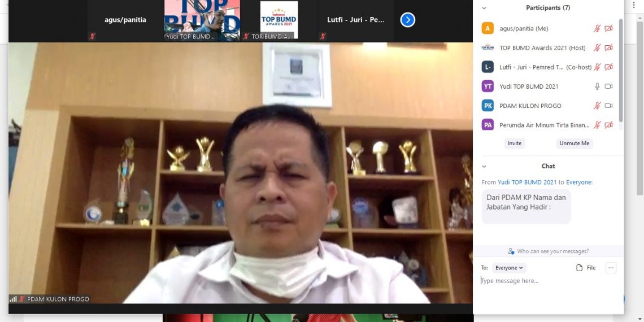Click TOP BUMD Awards host avatar

pyautogui.click(x=488, y=47)
